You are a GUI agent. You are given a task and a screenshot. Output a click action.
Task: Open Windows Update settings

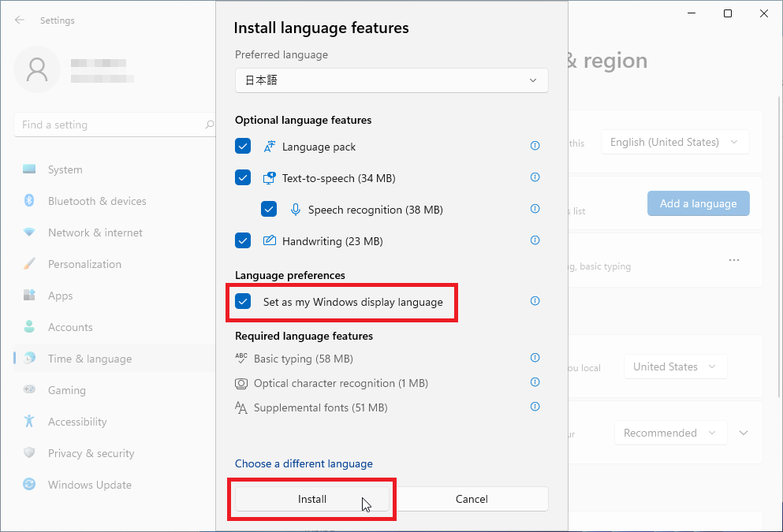[x=114, y=484]
